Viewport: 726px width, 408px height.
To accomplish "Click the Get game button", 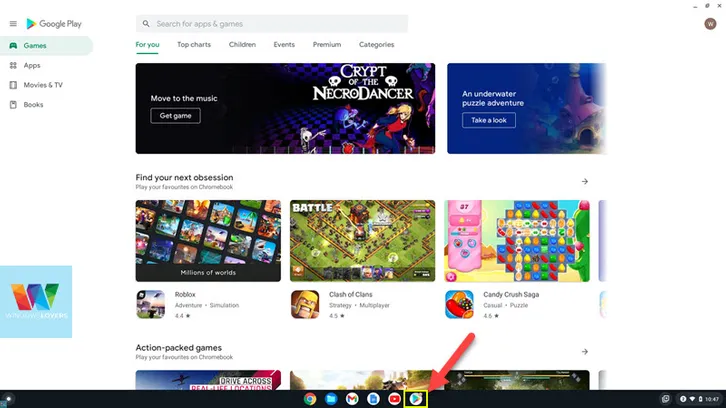I will point(175,116).
